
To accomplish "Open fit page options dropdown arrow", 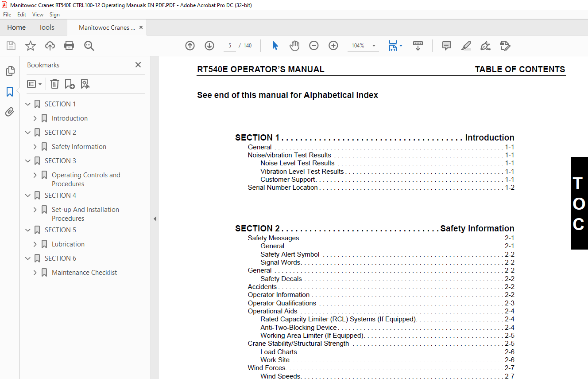I will 401,46.
